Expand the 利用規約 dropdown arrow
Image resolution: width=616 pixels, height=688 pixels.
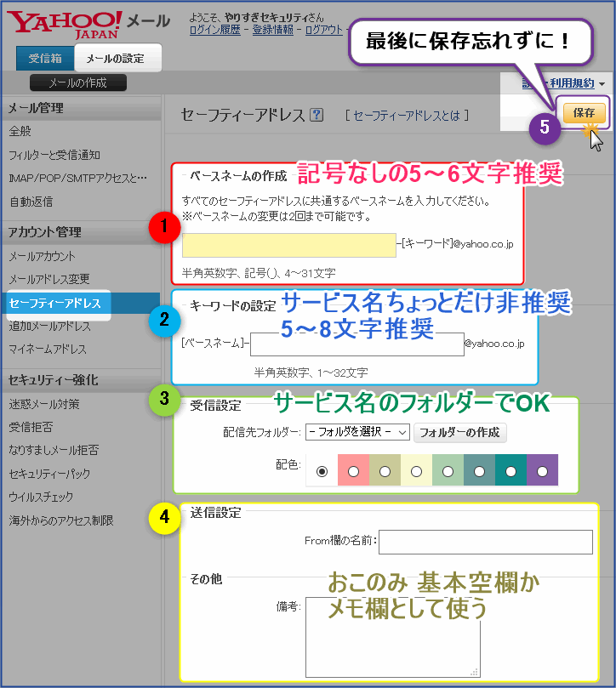pos(602,84)
